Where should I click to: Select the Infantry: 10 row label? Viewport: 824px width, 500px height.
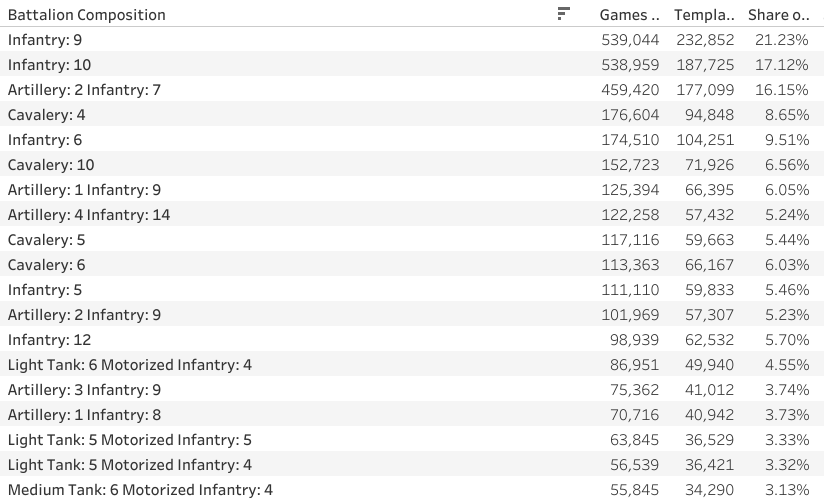pos(49,65)
